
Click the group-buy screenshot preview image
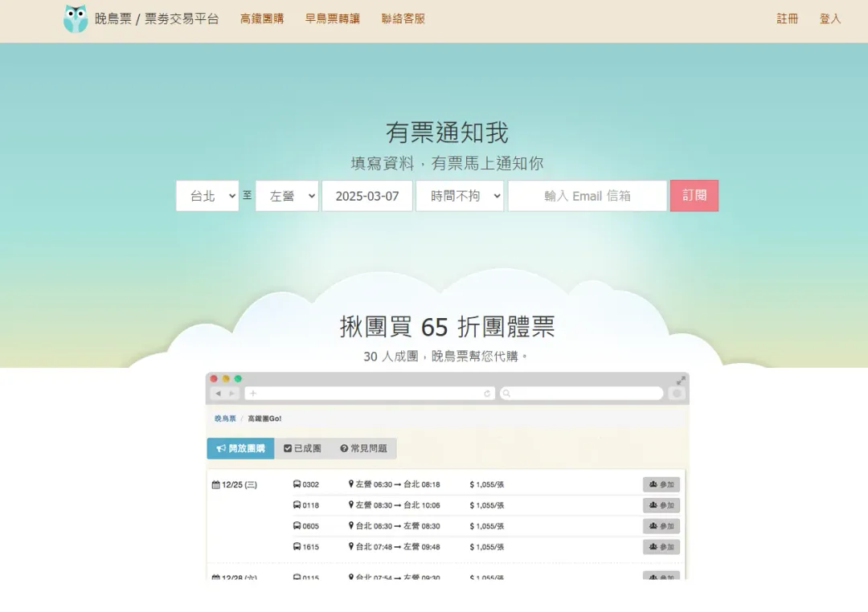pyautogui.click(x=448, y=476)
